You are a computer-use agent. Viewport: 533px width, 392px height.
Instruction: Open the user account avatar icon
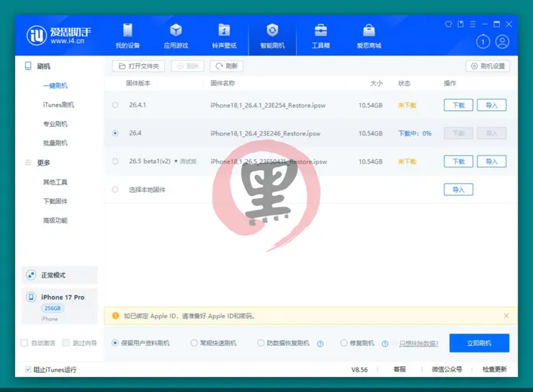pos(502,42)
